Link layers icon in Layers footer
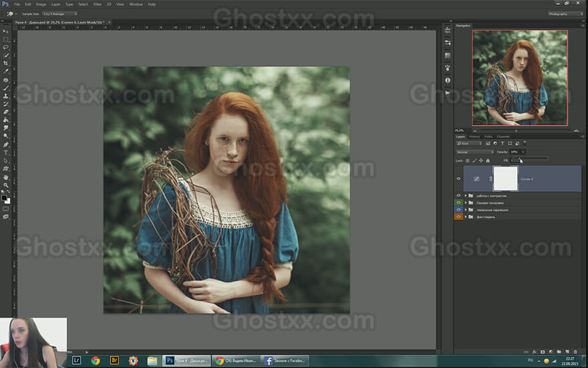 pyautogui.click(x=526, y=352)
